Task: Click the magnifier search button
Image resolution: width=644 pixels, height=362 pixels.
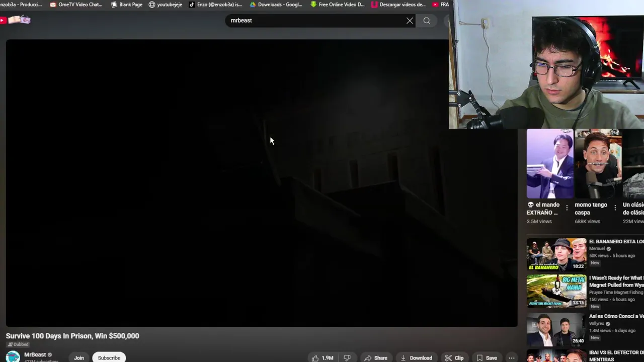Action: pyautogui.click(x=427, y=21)
